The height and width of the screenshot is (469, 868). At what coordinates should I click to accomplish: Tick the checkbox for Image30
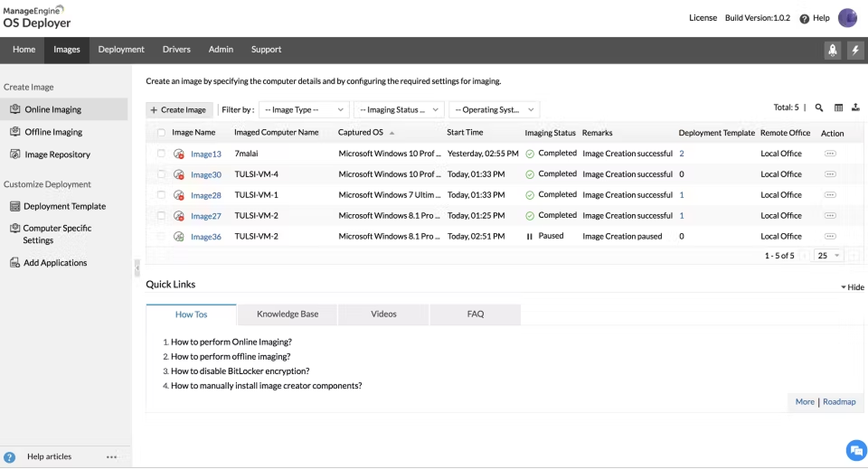tap(161, 174)
